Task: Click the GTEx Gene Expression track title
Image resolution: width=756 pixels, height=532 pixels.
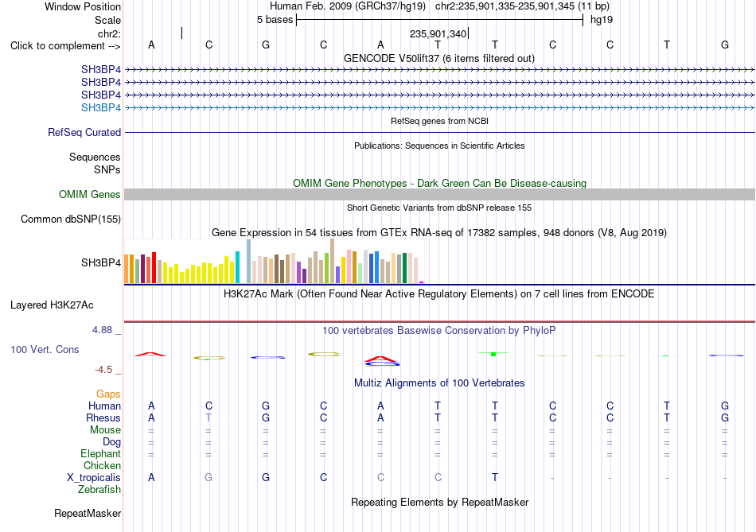Action: tap(439, 233)
